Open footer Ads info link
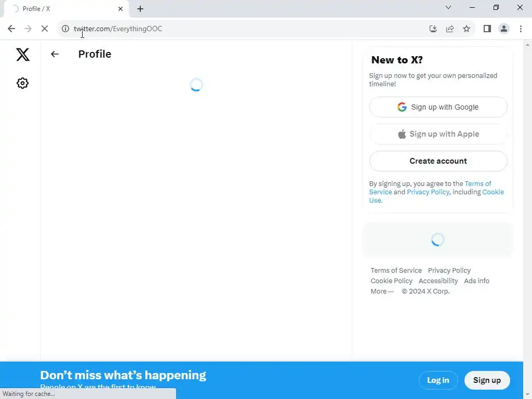The image size is (532, 399). point(476,281)
